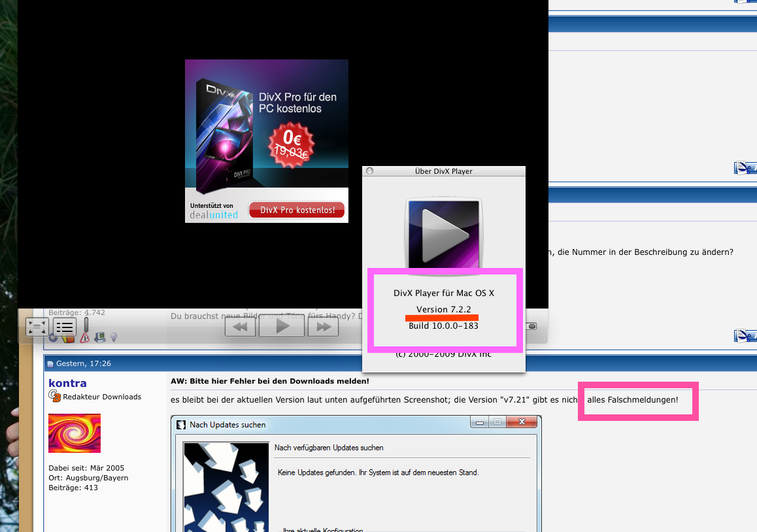The width and height of the screenshot is (757, 532).
Task: Open the DivX Pro software box ad image
Action: pos(224,135)
